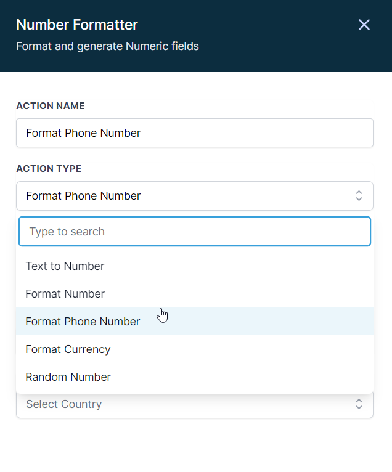Screen dimensions: 392x472
Task: Choose the Random Number option
Action: pos(195,377)
